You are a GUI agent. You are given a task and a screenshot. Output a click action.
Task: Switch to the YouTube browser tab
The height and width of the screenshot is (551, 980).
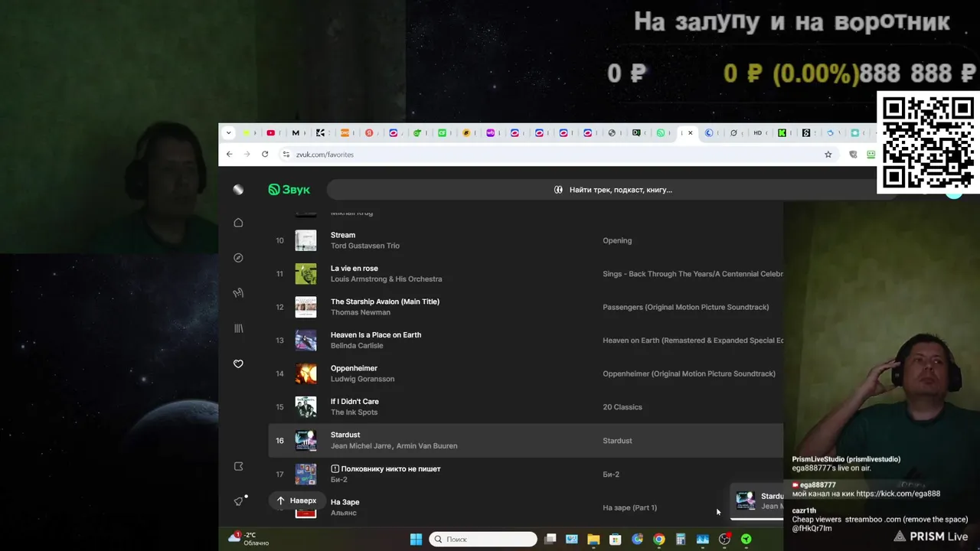coord(270,133)
